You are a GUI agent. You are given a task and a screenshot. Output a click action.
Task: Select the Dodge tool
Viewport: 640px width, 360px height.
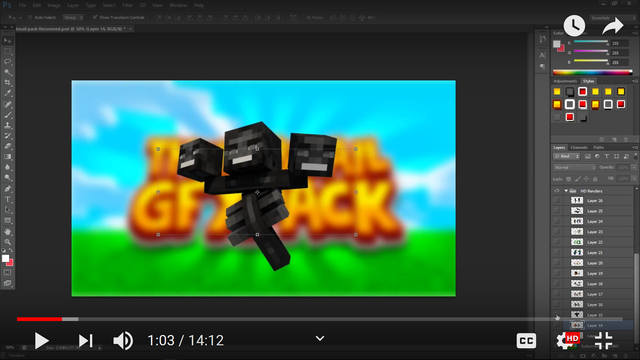(x=7, y=178)
